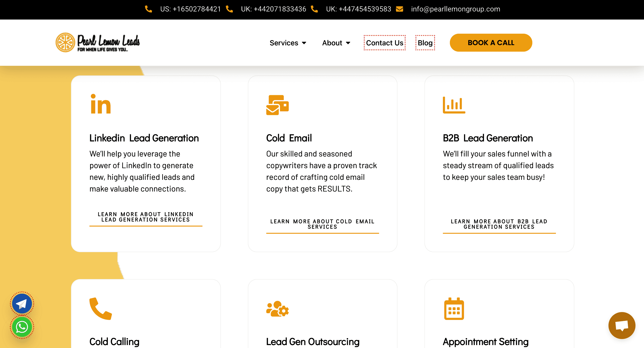Expand the Services dropdown menu
644x348 pixels.
point(288,43)
